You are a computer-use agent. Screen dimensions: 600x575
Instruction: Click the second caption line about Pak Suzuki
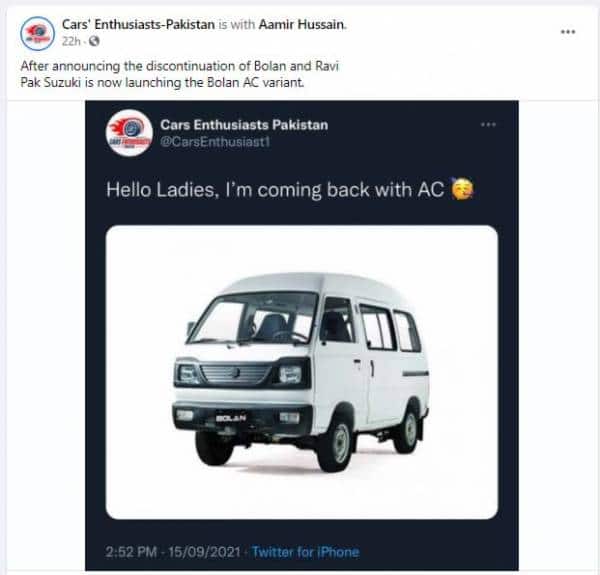tap(162, 83)
